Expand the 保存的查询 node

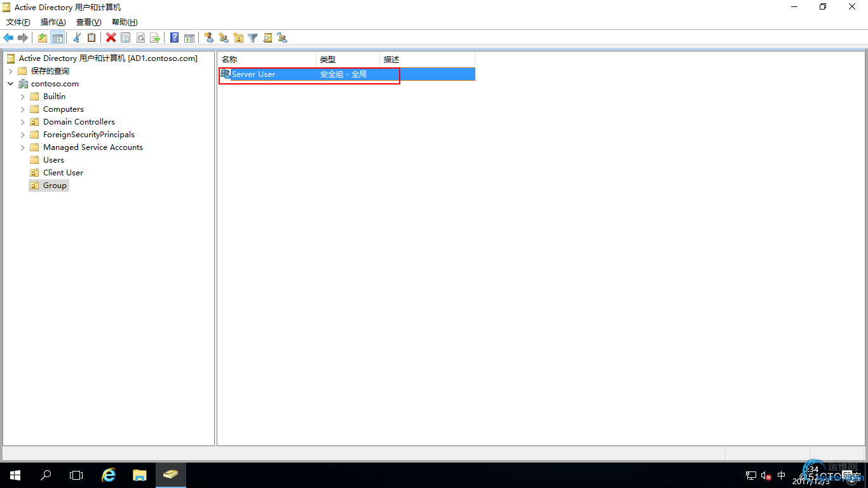pyautogui.click(x=11, y=71)
